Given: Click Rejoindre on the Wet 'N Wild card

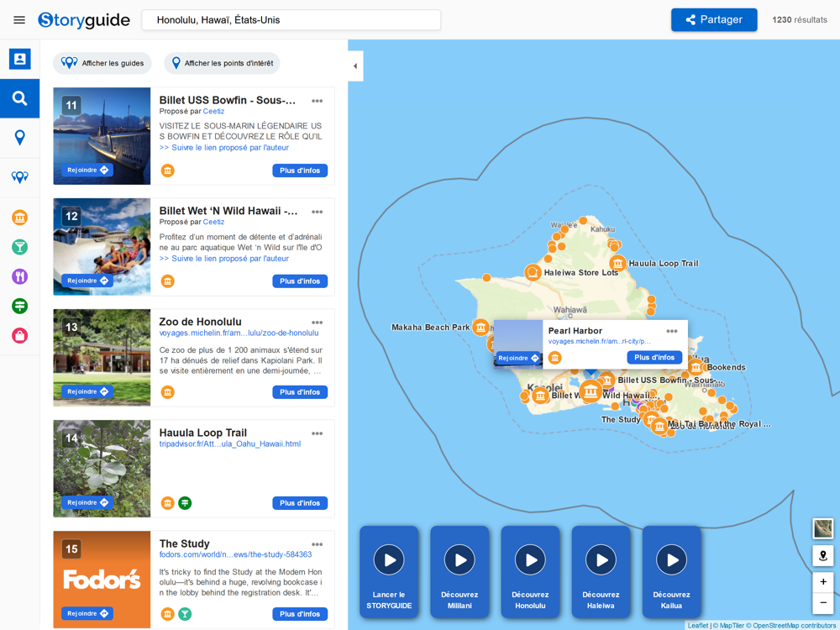Looking at the screenshot, I should pyautogui.click(x=87, y=281).
